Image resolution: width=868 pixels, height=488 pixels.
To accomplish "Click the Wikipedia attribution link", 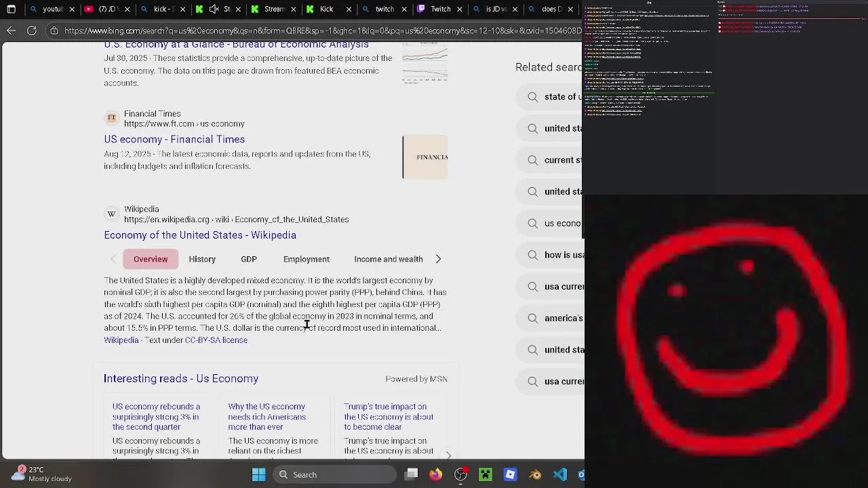I will click(x=121, y=340).
